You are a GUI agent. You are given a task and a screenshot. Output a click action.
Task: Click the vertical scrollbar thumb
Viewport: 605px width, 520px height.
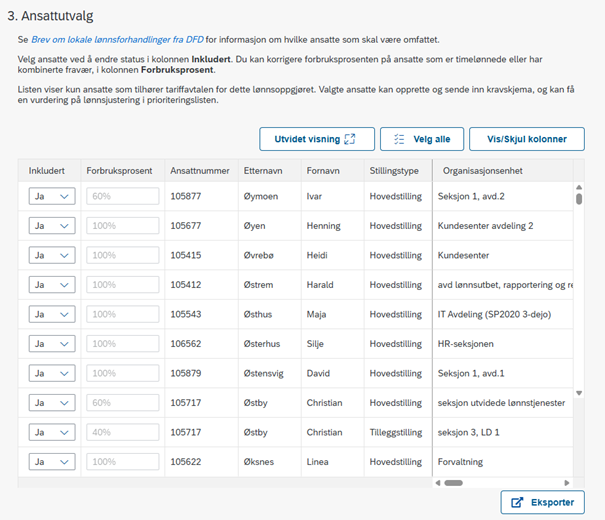point(579,199)
